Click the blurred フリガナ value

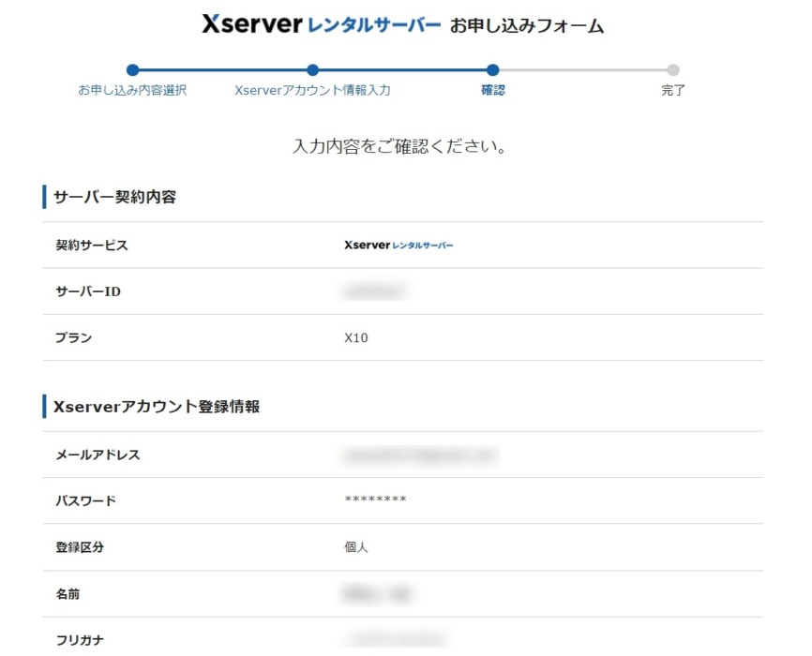point(397,639)
